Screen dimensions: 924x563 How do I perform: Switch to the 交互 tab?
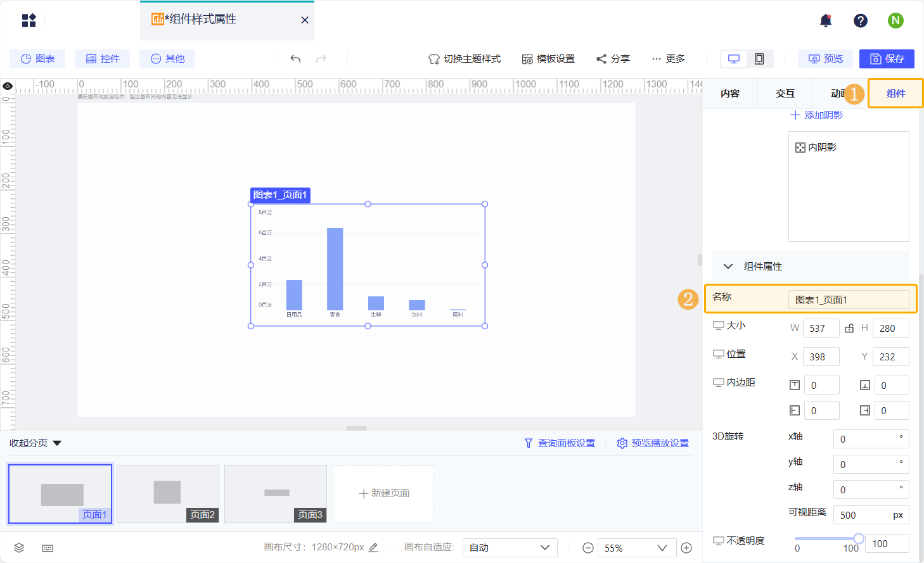[x=785, y=94]
